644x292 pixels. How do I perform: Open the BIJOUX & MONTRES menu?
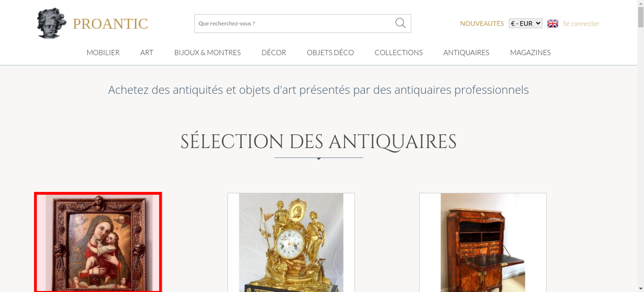pos(207,52)
